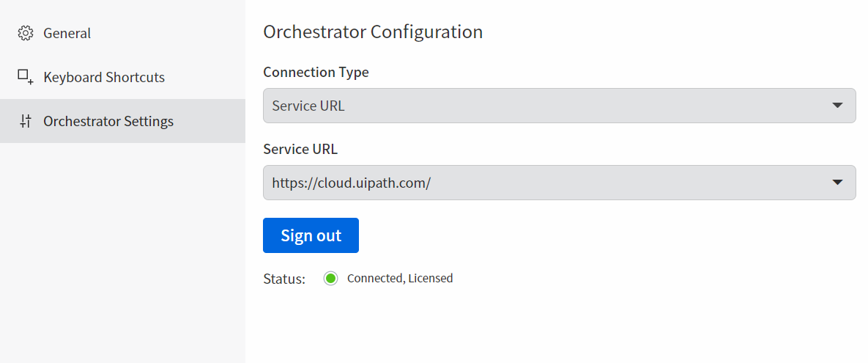Click the 'Connected, Licensed' status text

[x=400, y=278]
